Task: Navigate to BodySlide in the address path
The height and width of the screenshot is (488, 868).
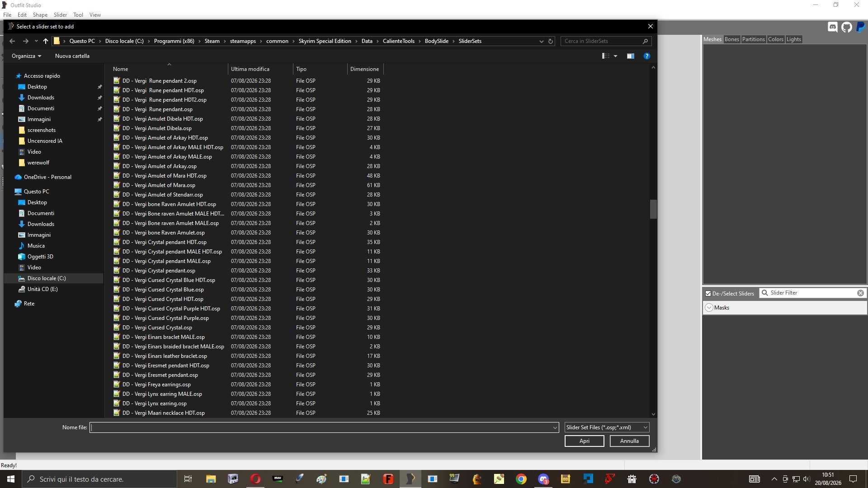Action: pos(436,41)
